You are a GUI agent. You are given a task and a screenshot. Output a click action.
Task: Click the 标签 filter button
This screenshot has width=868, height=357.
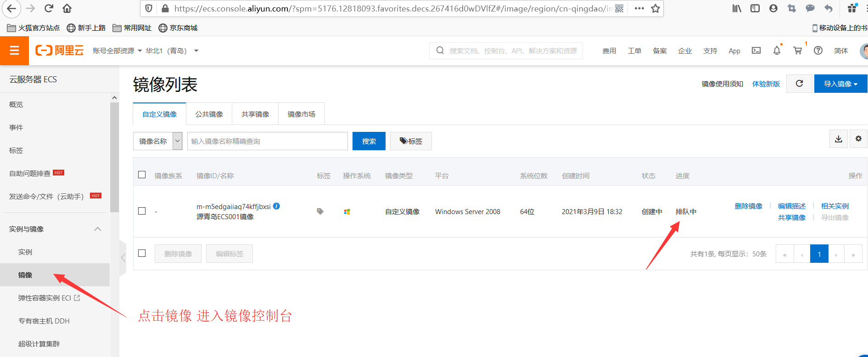pyautogui.click(x=411, y=141)
